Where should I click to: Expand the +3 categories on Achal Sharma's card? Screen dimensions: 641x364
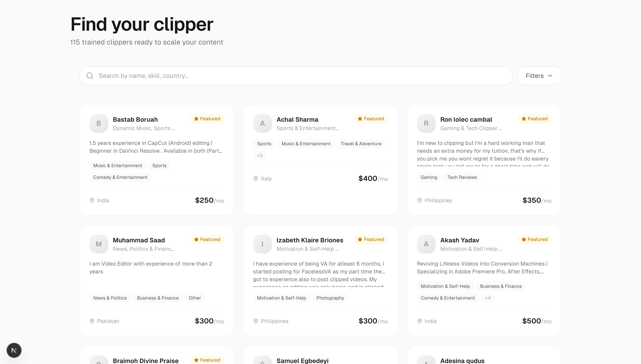(260, 155)
